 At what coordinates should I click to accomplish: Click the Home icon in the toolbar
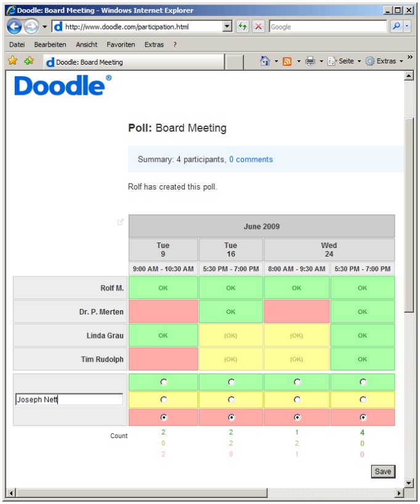265,61
